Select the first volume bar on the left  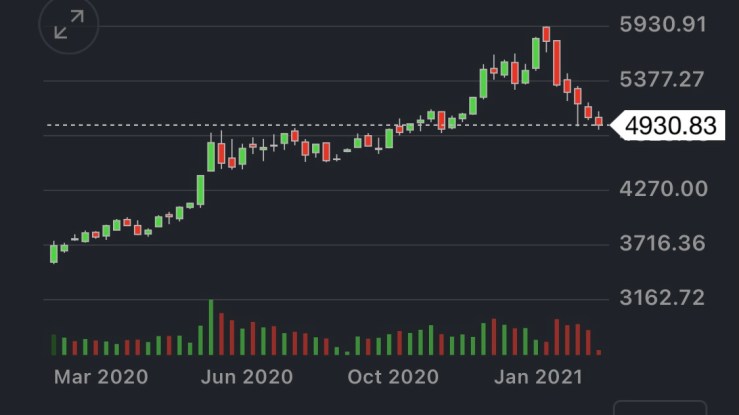[54, 345]
